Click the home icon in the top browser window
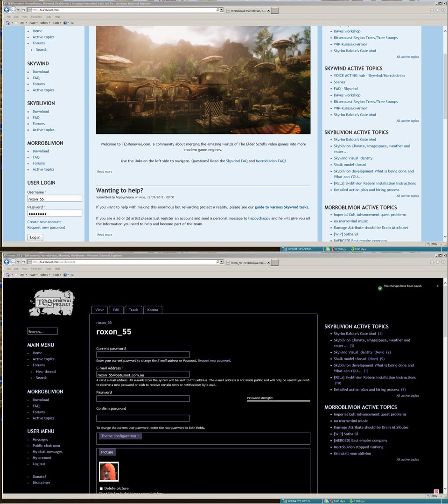Image resolution: width=448 pixels, height=504 pixels. [x=432, y=10]
